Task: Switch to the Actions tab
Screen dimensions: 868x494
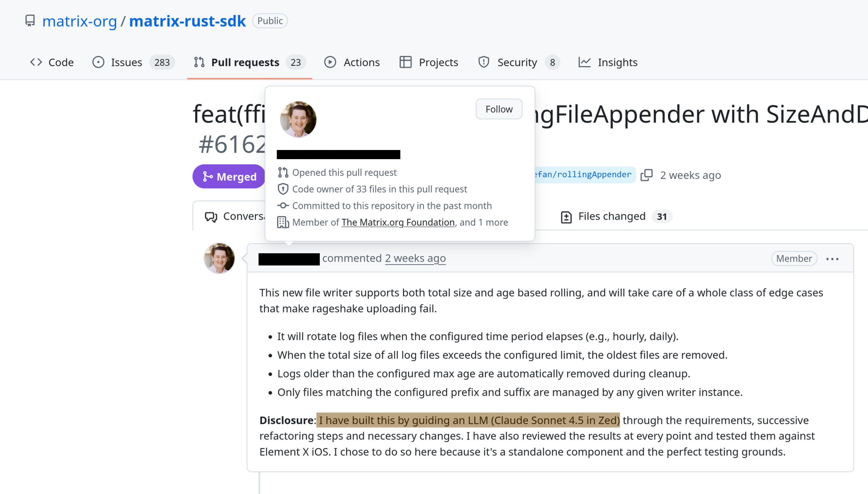Action: 352,62
